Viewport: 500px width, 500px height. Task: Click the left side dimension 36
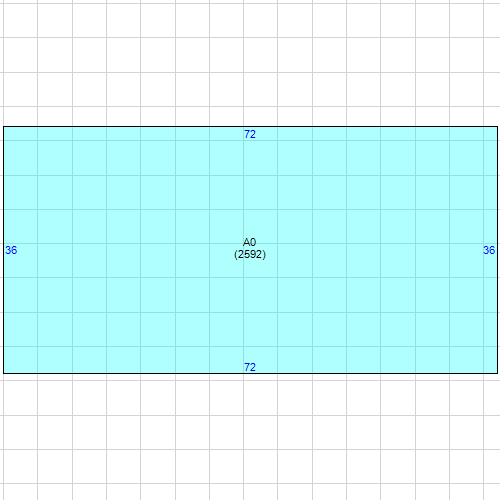[x=11, y=250]
